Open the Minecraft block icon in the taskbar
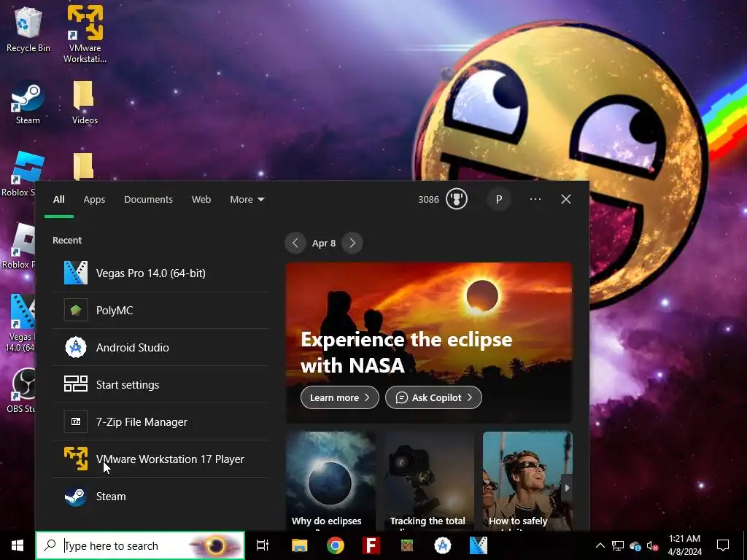Viewport: 747px width, 560px height. click(x=407, y=545)
